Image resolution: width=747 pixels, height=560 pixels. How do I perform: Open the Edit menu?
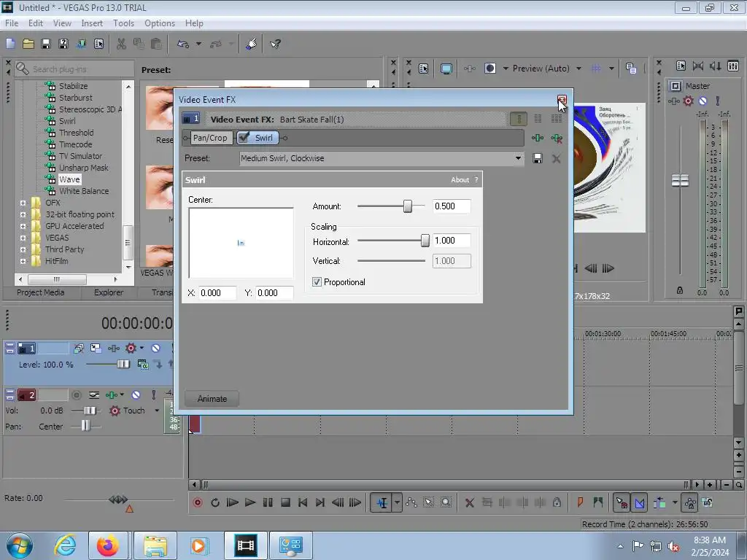pyautogui.click(x=35, y=23)
